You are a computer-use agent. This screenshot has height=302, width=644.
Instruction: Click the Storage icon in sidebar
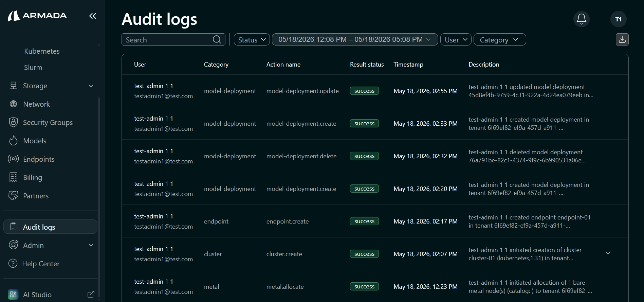[13, 86]
